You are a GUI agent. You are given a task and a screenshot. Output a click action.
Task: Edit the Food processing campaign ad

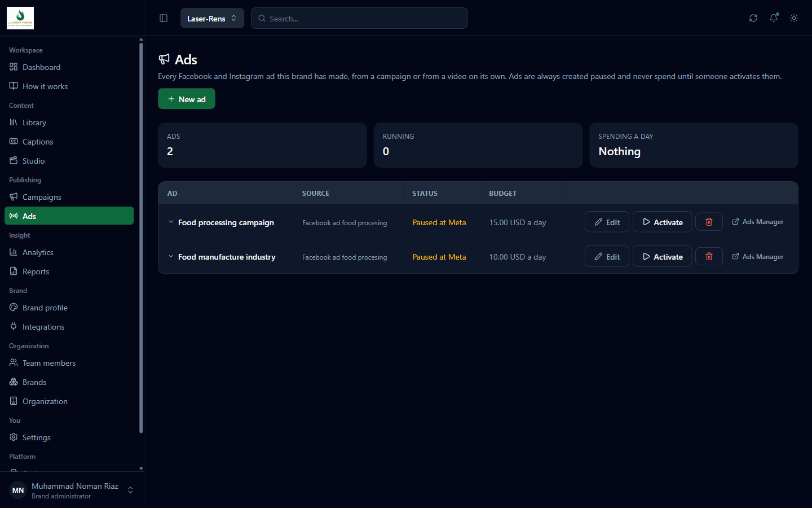pos(607,222)
